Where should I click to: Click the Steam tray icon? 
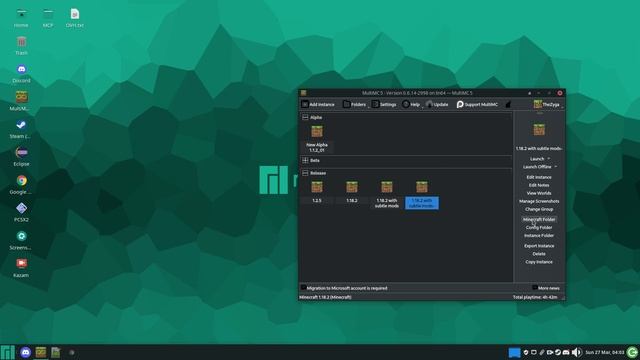pos(558,352)
